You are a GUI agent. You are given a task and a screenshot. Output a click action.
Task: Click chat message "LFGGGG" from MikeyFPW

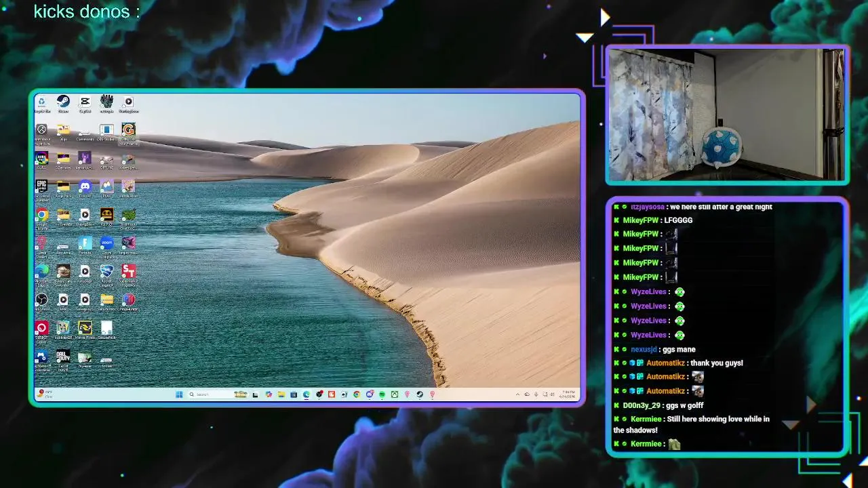point(678,220)
